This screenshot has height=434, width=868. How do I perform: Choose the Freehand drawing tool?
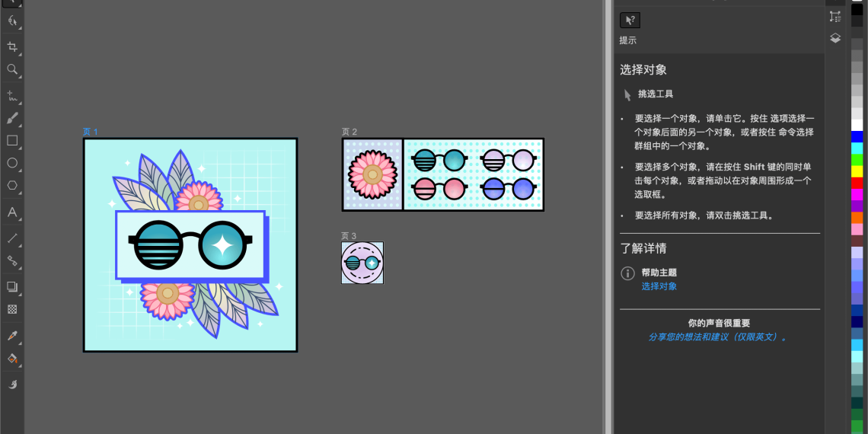[x=12, y=96]
